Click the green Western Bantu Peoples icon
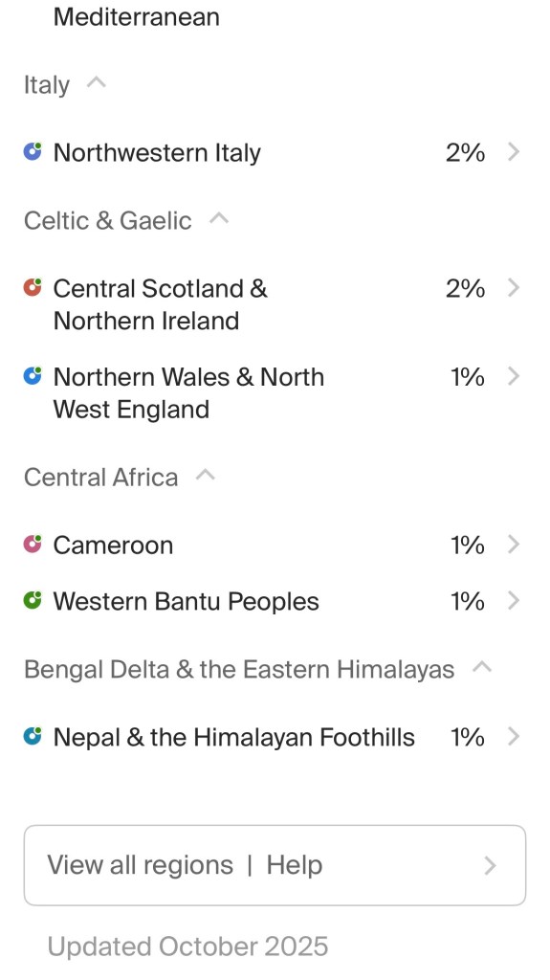The width and height of the screenshot is (550, 980). [33, 601]
